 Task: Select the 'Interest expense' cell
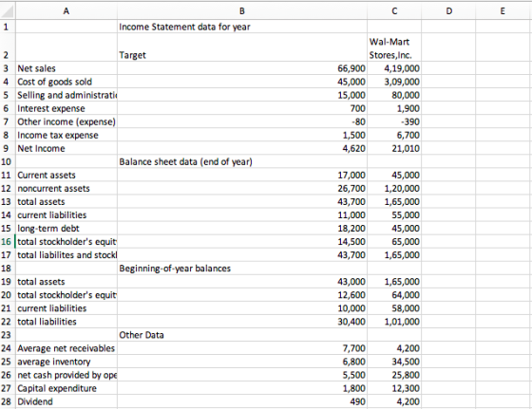pyautogui.click(x=66, y=108)
